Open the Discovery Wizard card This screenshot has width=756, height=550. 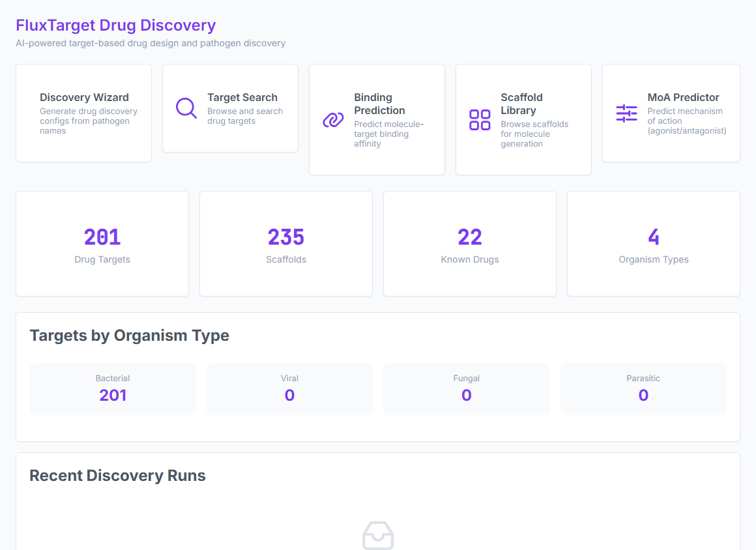84,113
